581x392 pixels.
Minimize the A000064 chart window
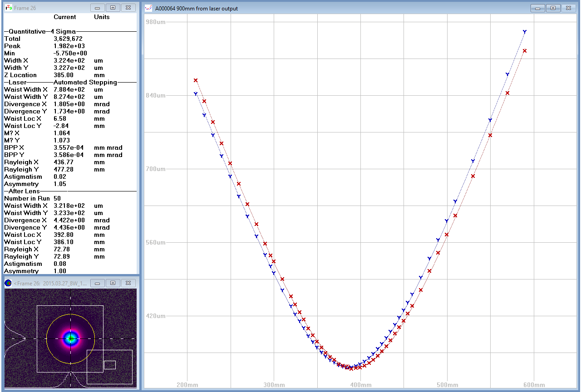coord(538,8)
